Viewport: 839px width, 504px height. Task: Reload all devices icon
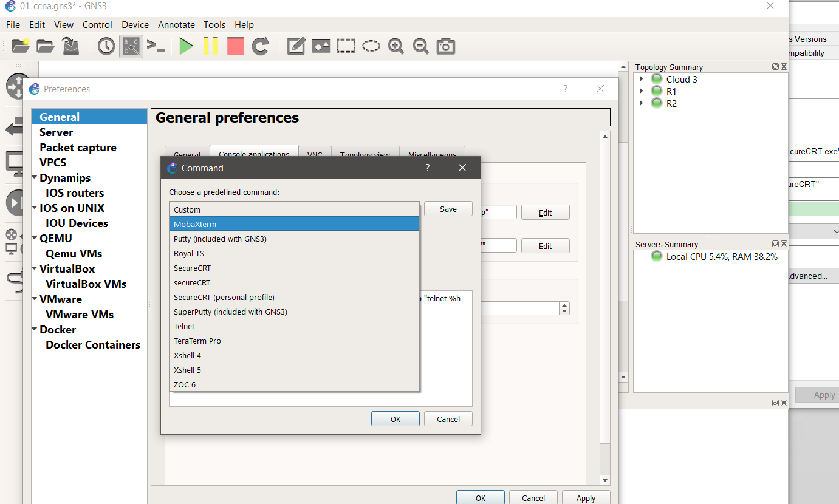pyautogui.click(x=261, y=46)
